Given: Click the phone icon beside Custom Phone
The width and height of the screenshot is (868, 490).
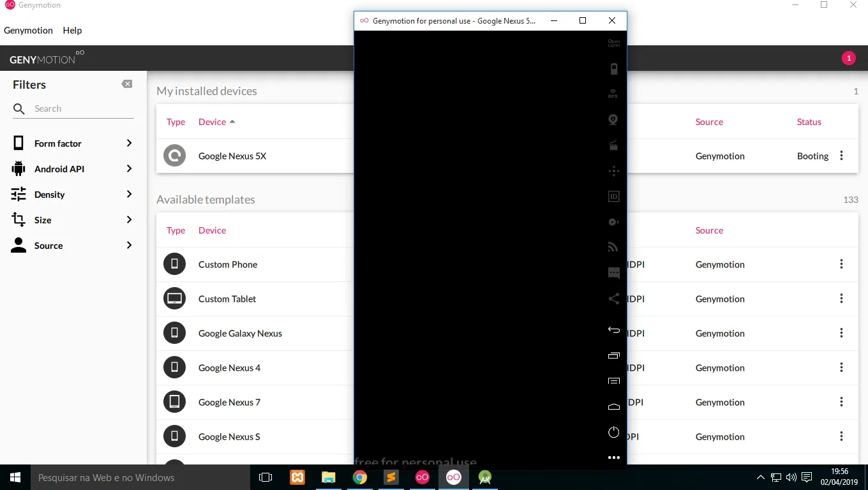Looking at the screenshot, I should click(174, 264).
